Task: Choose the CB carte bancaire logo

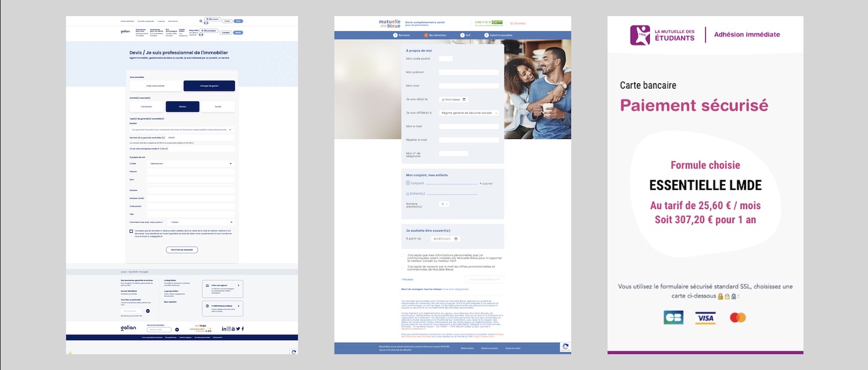Action: tap(674, 317)
